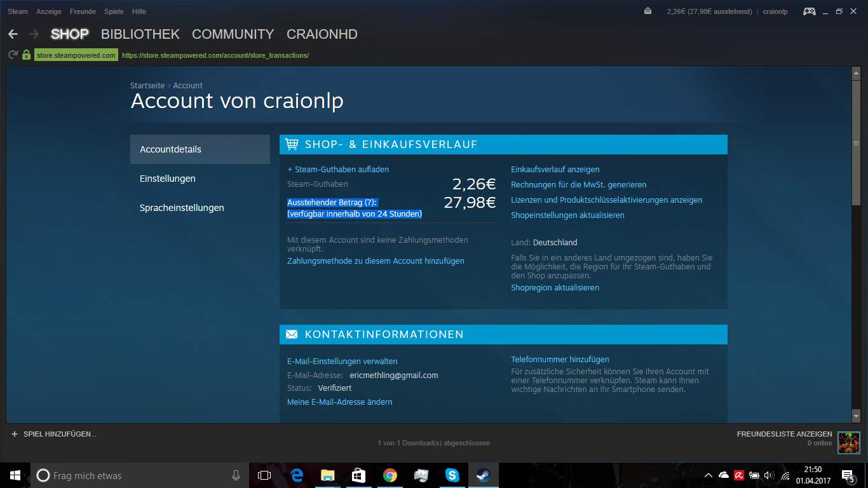Click FREUNDESLISTE ANZEIGEN button

pyautogui.click(x=785, y=434)
